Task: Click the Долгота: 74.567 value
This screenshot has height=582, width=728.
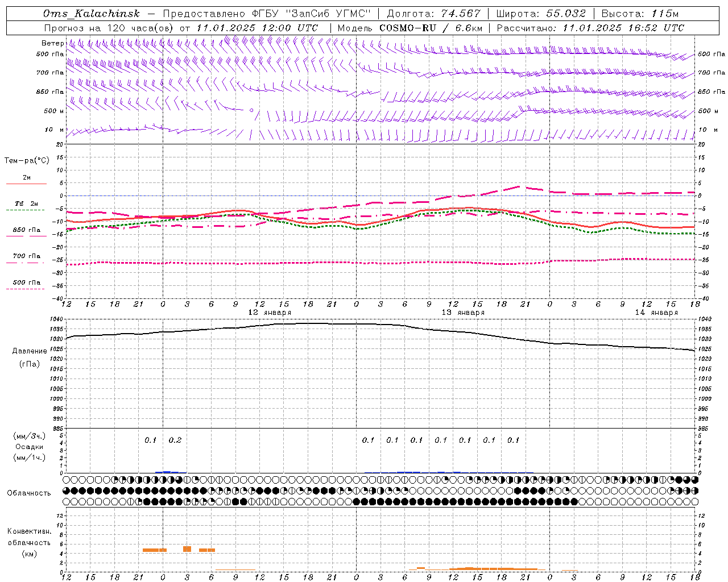Action: 433,14
